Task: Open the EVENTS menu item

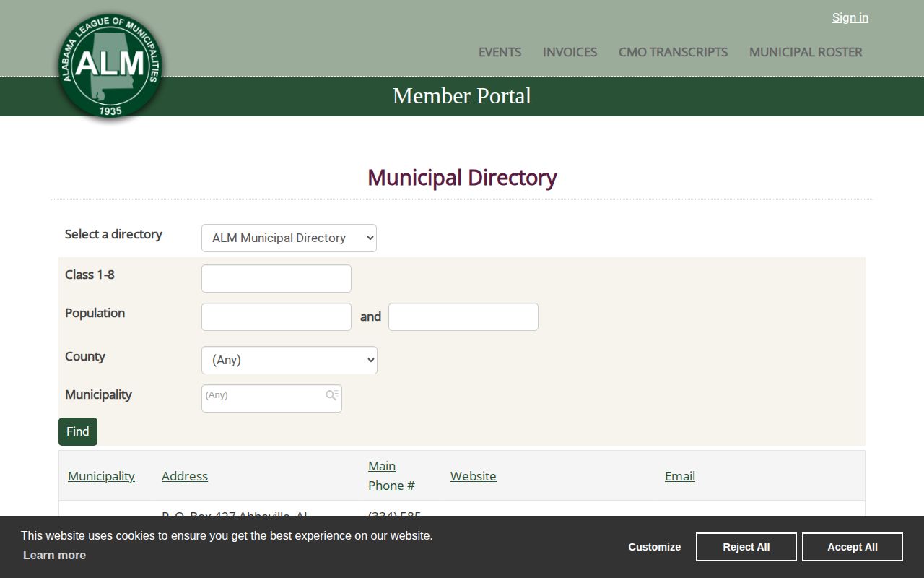Action: (500, 52)
